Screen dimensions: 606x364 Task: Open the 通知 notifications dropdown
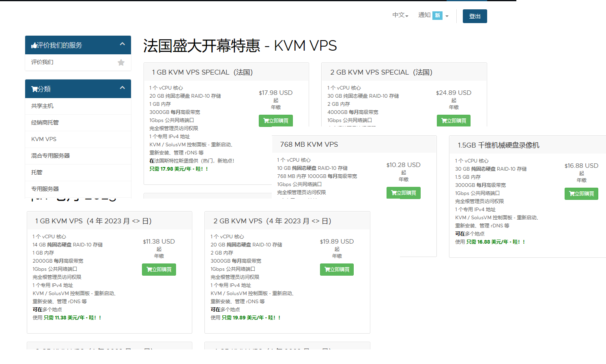(433, 15)
